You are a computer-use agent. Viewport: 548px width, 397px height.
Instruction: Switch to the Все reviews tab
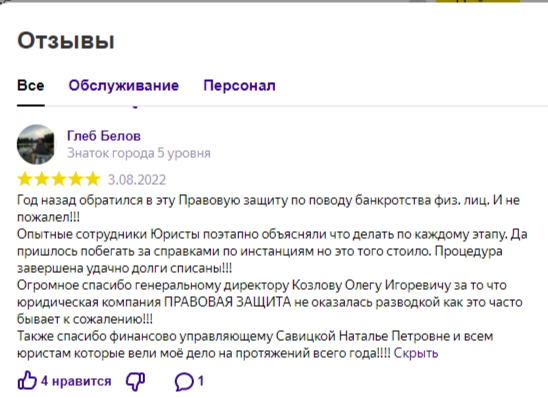[x=31, y=86]
